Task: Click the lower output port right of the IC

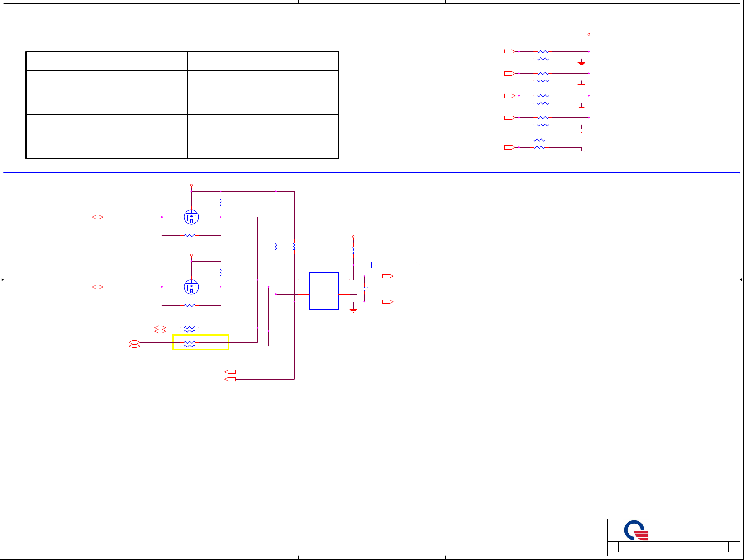Action: 388,302
